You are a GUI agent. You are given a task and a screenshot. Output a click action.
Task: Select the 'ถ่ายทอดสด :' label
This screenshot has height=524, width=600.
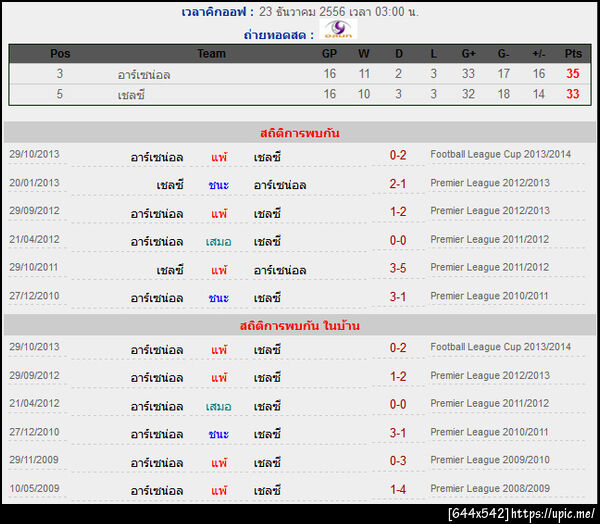[279, 35]
